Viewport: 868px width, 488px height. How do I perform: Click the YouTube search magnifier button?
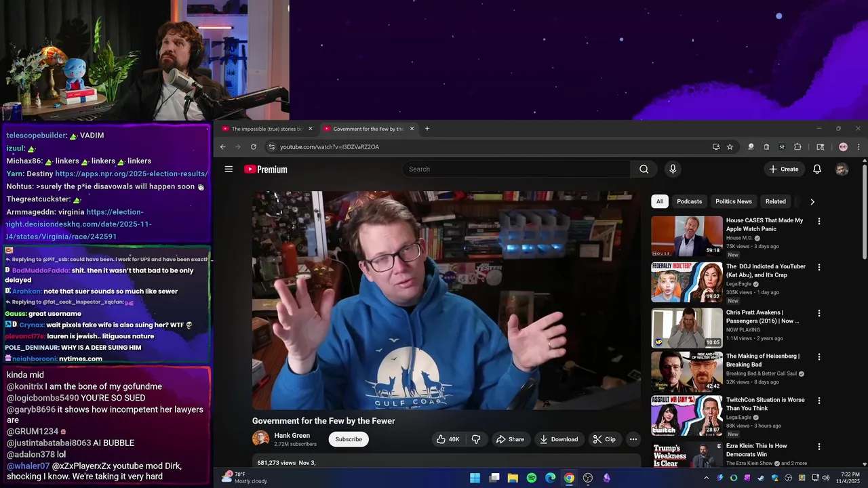(x=644, y=169)
